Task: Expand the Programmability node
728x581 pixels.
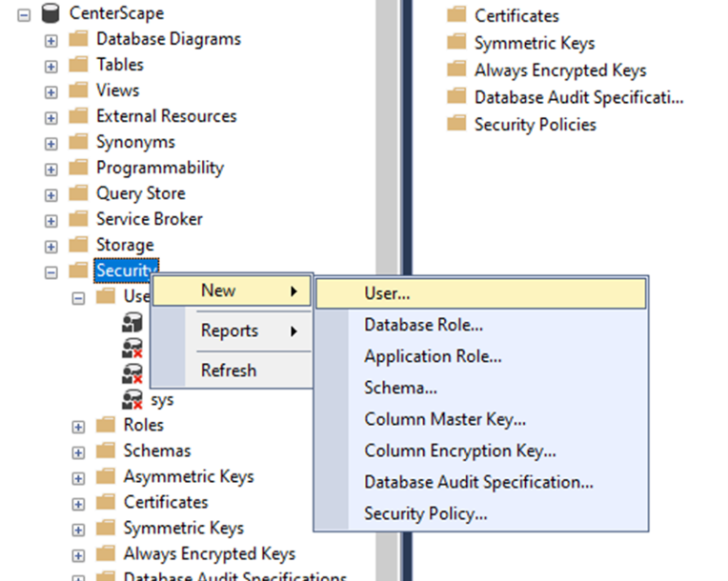Action: tap(51, 169)
